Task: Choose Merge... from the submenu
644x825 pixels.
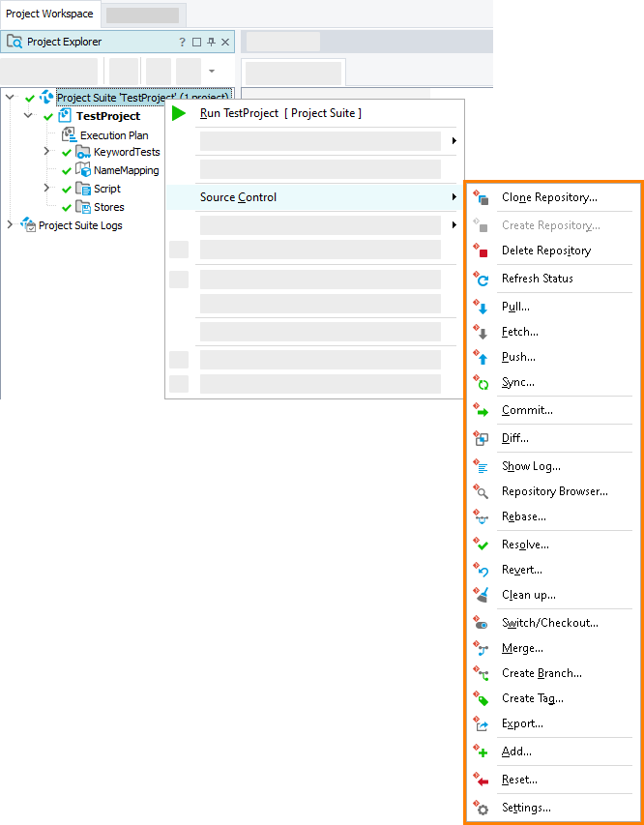Action: click(553, 648)
